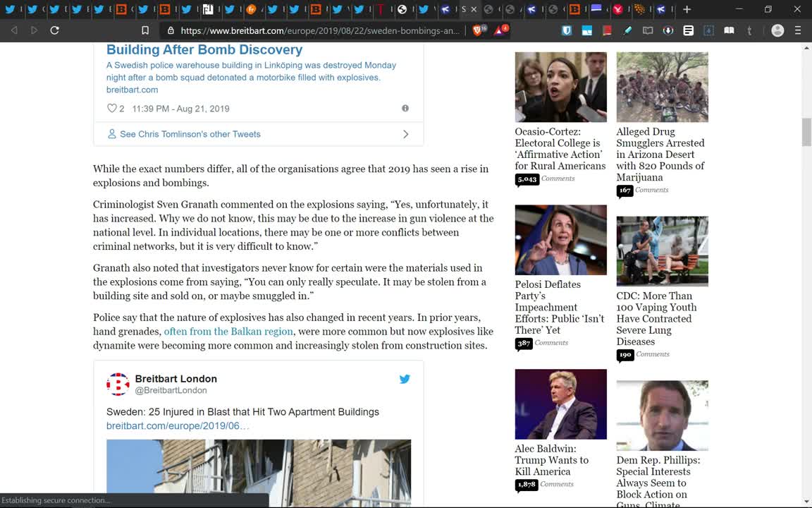Screen dimensions: 812x508
Task: Open the gray open-book reader extension
Action: coord(647,30)
